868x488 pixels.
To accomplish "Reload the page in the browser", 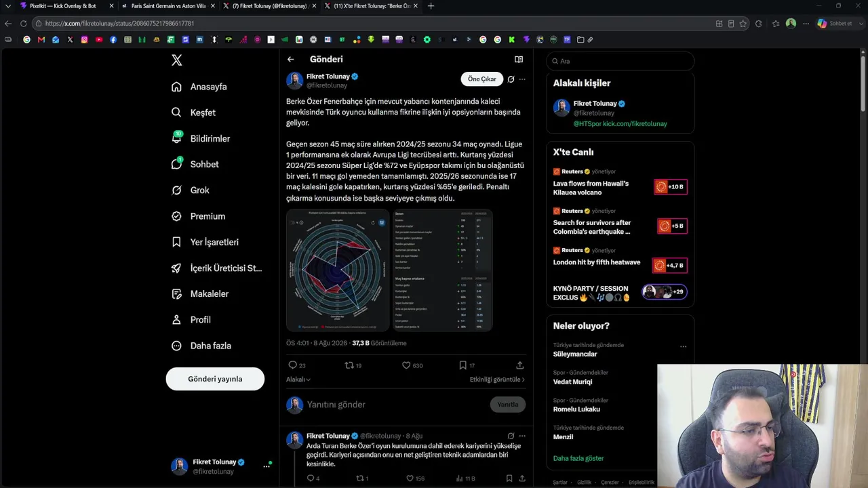I will click(x=23, y=24).
